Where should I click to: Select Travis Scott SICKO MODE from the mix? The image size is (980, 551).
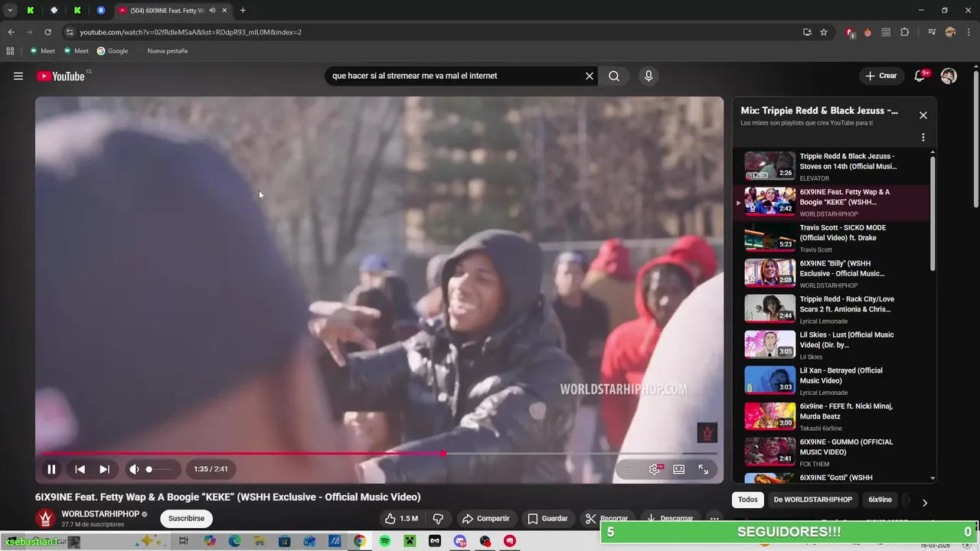pyautogui.click(x=831, y=237)
